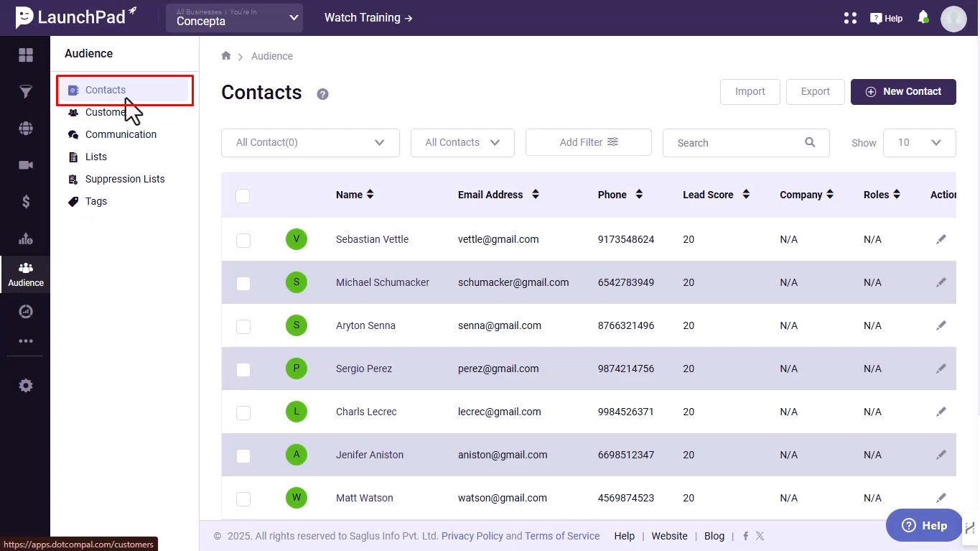980x551 pixels.
Task: Open the apps grid icon in header
Action: tap(851, 18)
